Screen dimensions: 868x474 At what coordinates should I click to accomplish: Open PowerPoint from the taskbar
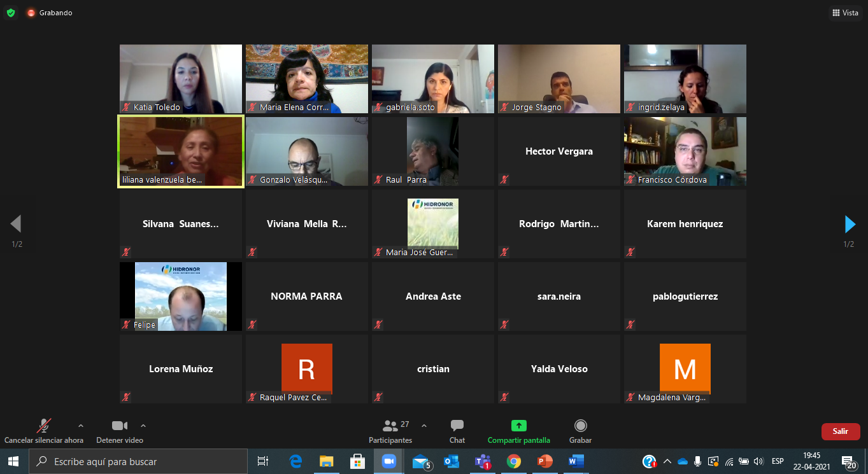point(545,461)
